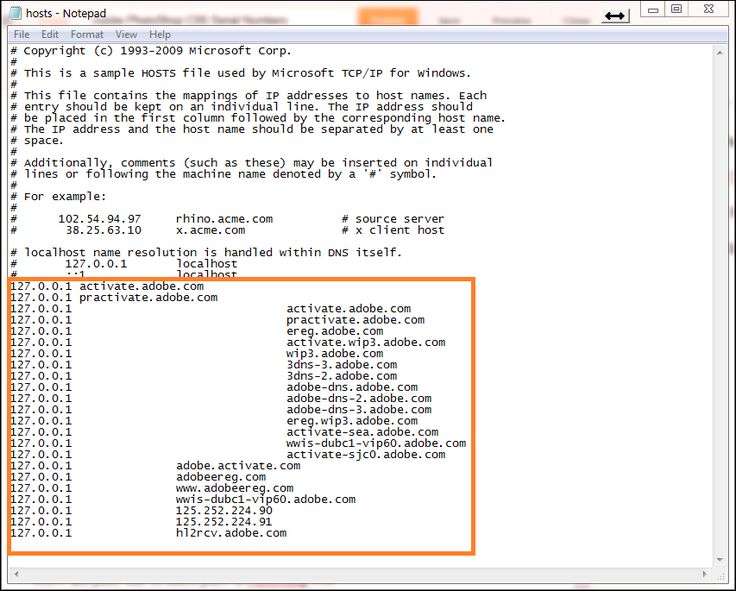Open the Format menu
The width and height of the screenshot is (736, 591).
coord(87,35)
